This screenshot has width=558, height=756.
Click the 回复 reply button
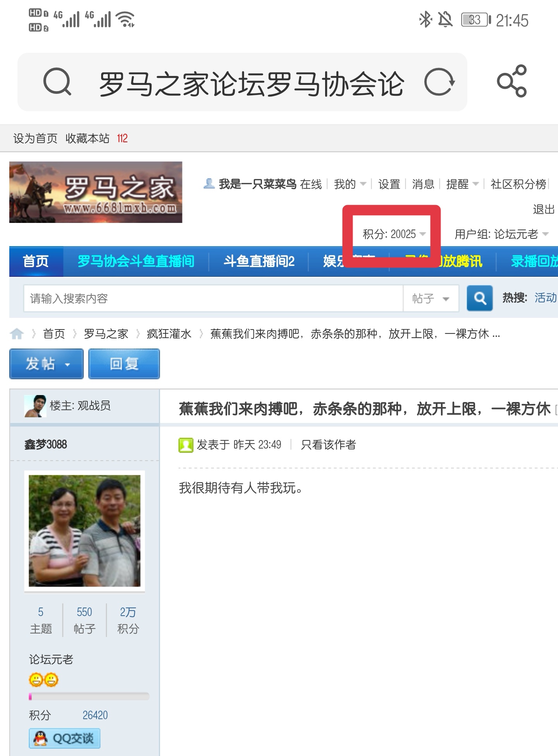124,364
